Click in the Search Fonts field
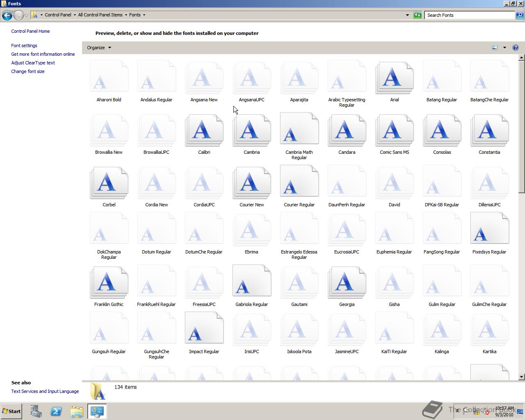 tap(470, 15)
